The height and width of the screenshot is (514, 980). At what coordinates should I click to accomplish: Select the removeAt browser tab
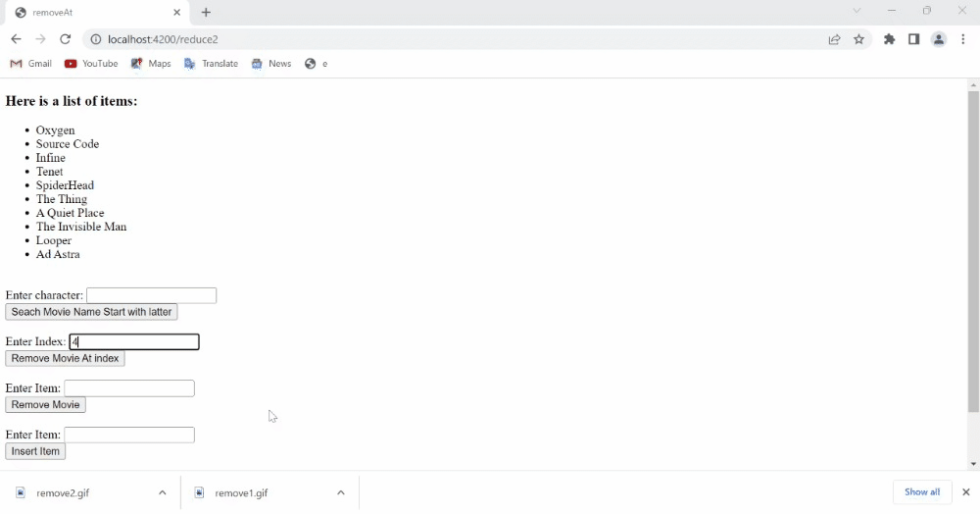97,13
